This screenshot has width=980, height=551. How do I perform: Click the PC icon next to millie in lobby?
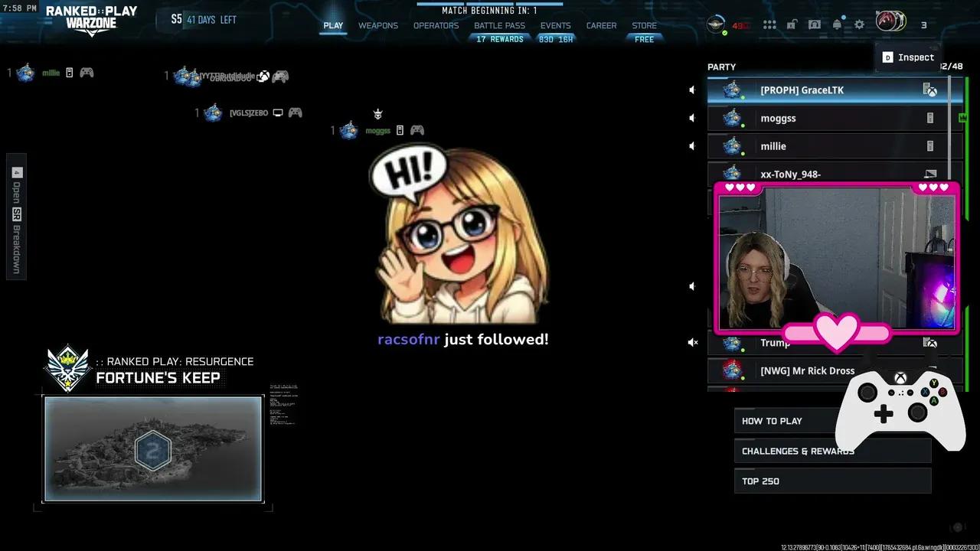[x=69, y=73]
